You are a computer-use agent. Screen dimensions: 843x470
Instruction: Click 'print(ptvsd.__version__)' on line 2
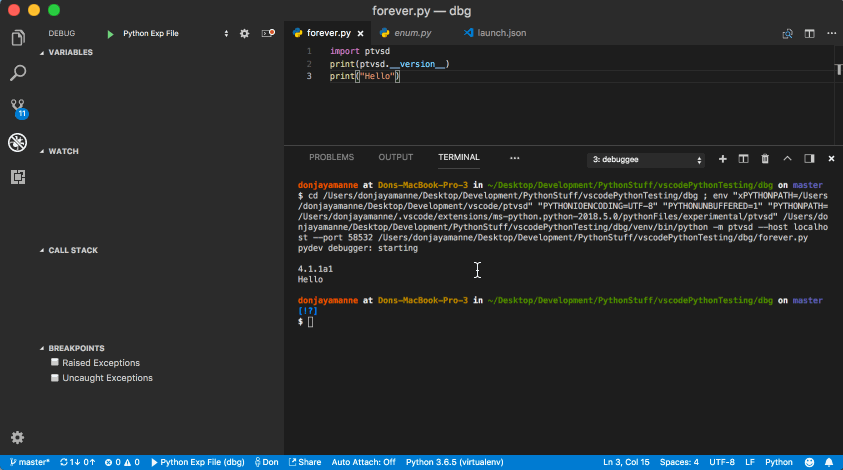389,64
